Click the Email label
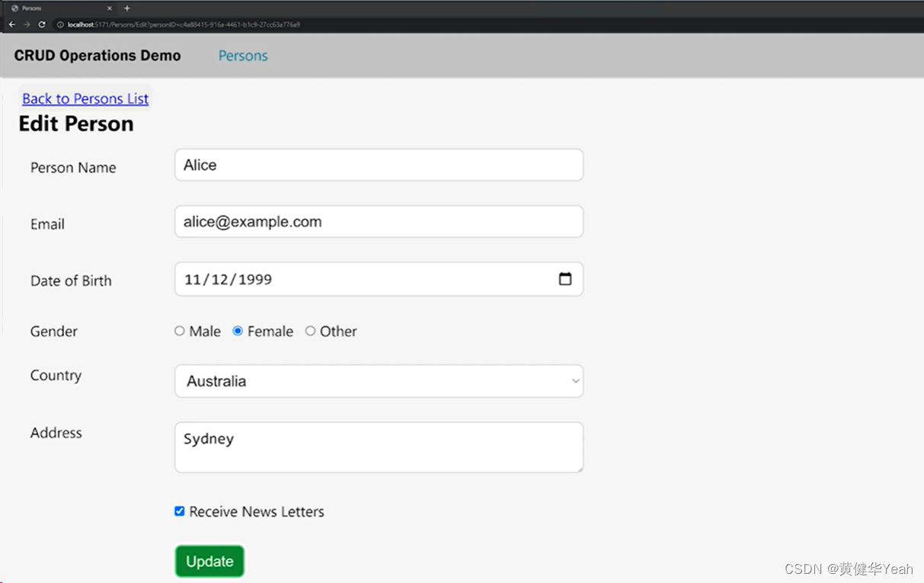Image resolution: width=924 pixels, height=583 pixels. (47, 224)
